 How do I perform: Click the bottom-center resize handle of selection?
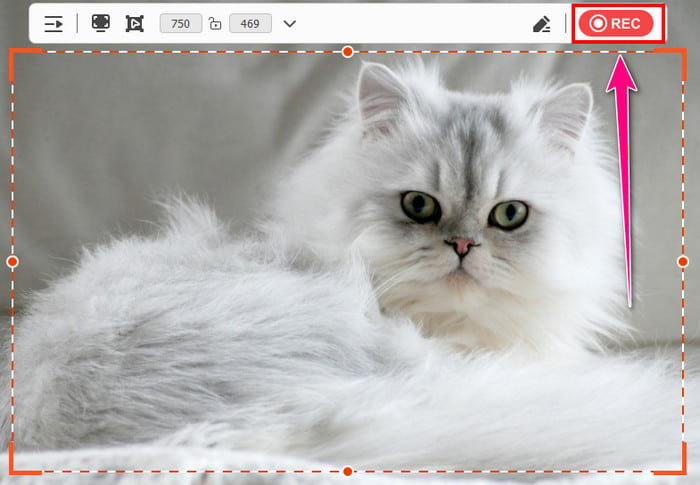[348, 471]
